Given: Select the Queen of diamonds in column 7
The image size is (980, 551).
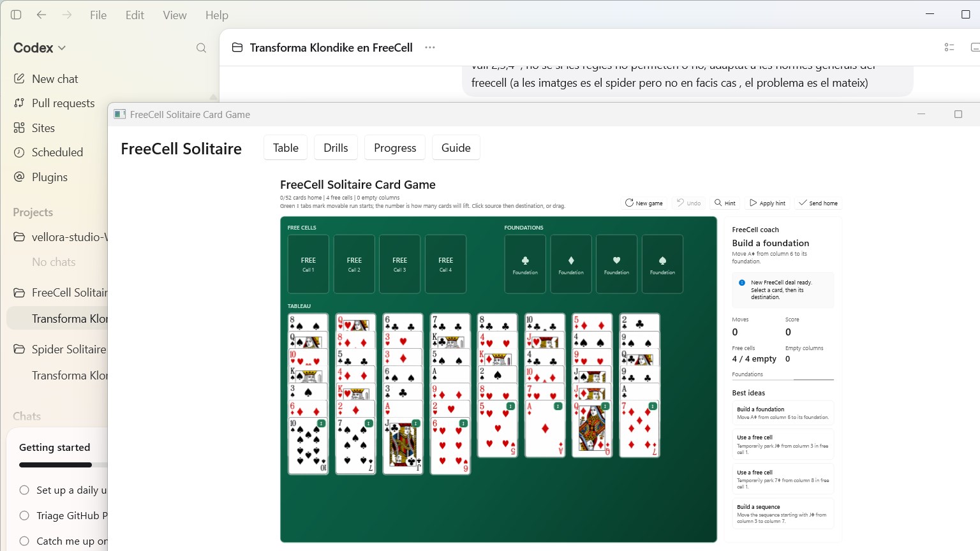Looking at the screenshot, I should [592, 429].
